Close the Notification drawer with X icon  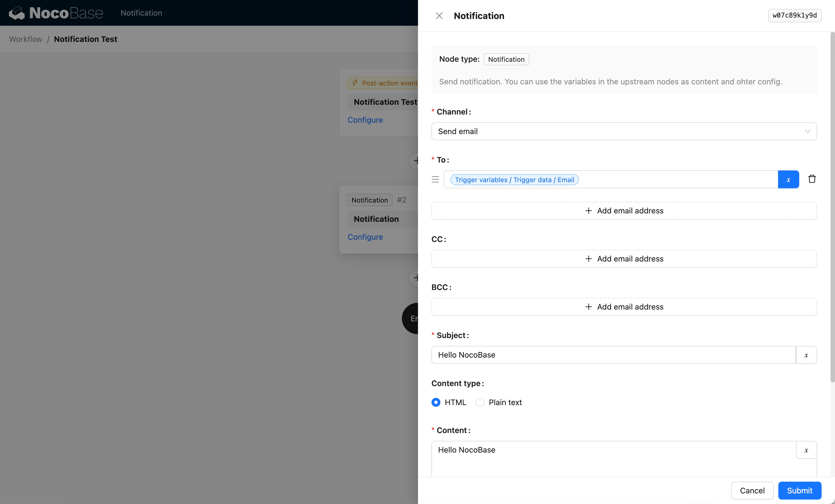pos(439,16)
